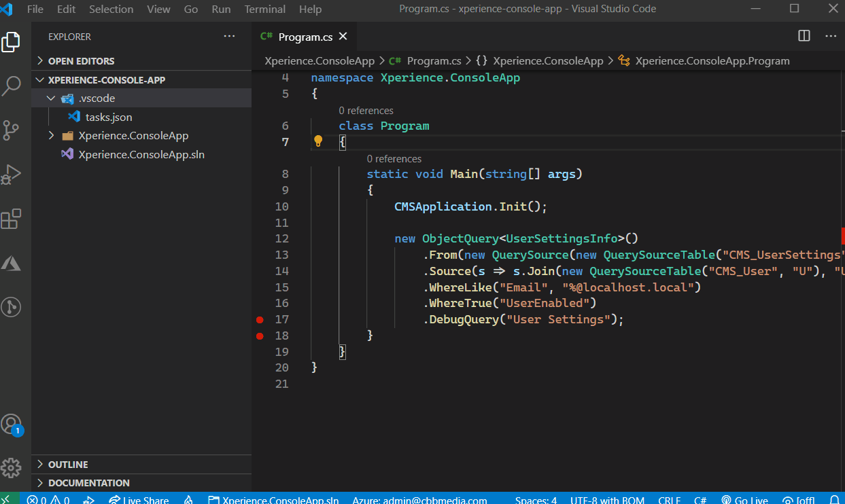Open the Terminal menu
The width and height of the screenshot is (845, 504).
click(x=265, y=9)
